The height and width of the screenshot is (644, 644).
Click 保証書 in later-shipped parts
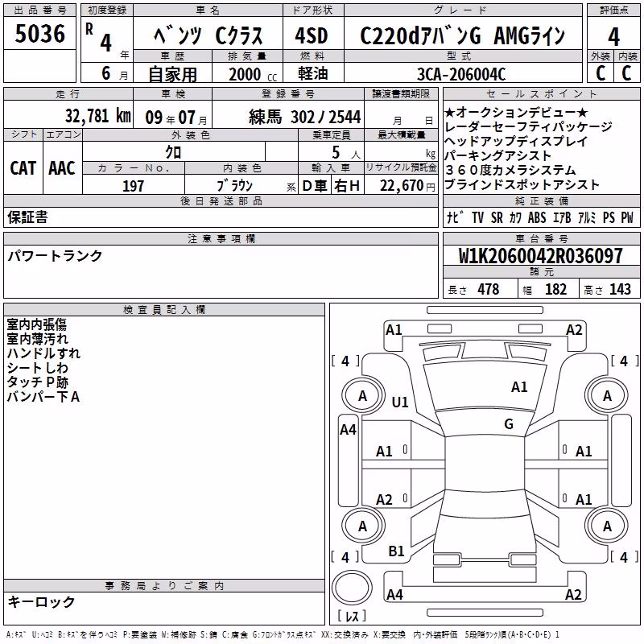tap(27, 217)
